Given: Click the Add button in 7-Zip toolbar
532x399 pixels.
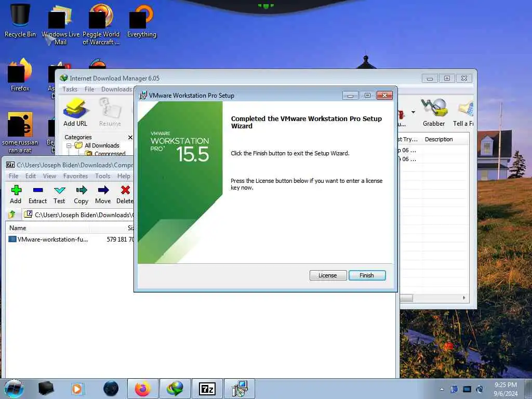Looking at the screenshot, I should (16, 194).
